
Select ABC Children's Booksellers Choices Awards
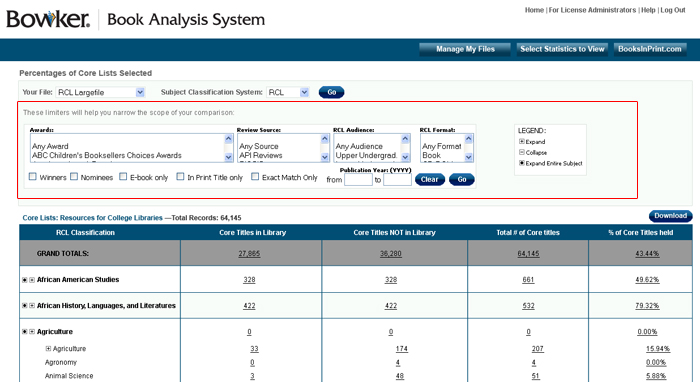(107, 155)
